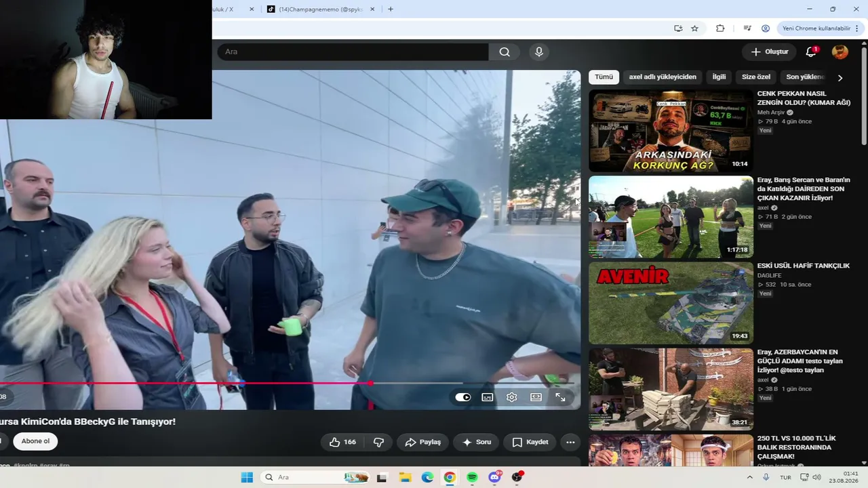
Task: Open Task View from the taskbar
Action: (x=382, y=477)
